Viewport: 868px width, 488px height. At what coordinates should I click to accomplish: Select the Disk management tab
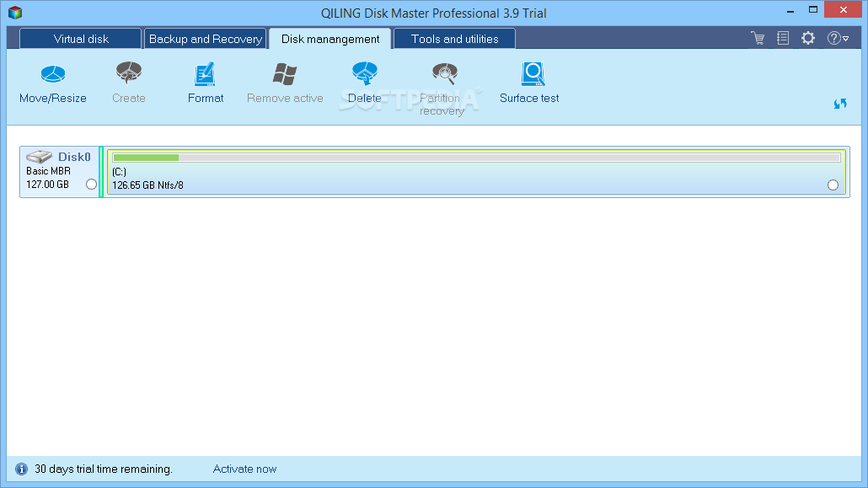(330, 39)
